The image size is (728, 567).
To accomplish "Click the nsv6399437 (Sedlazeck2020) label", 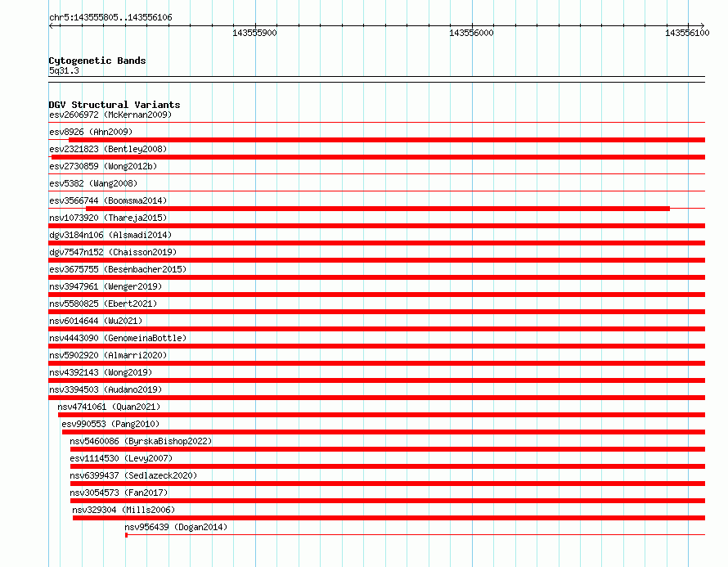I will (133, 475).
